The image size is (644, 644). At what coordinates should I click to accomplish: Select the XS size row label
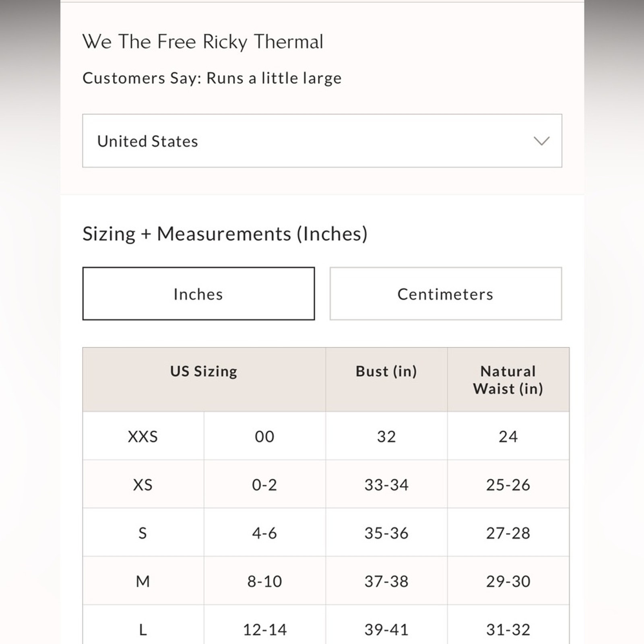pos(143,485)
